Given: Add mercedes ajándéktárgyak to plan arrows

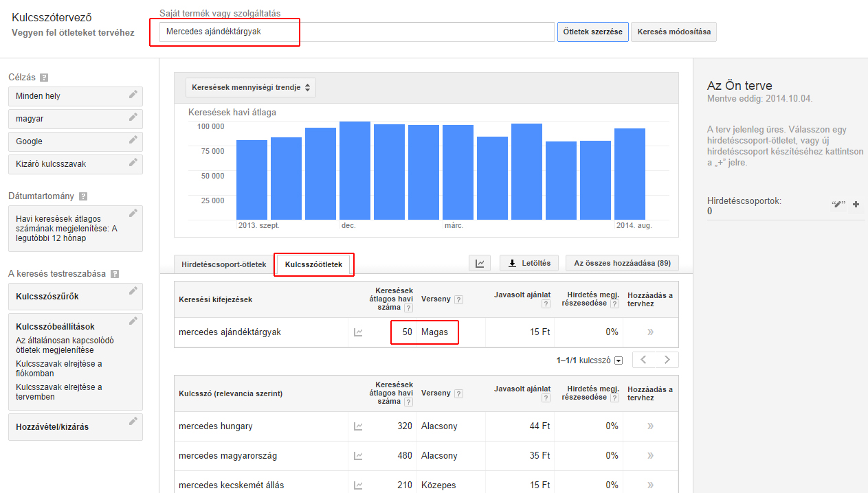Looking at the screenshot, I should click(x=650, y=332).
